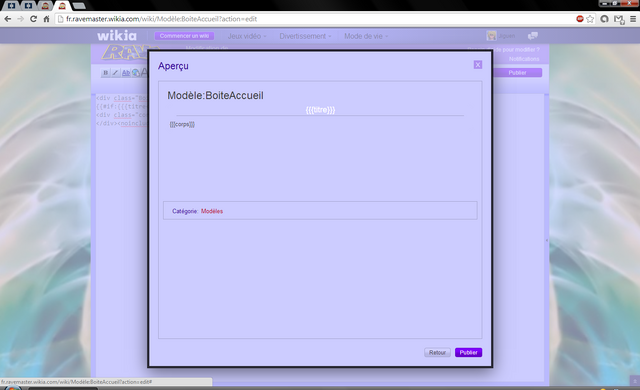This screenshot has width=640, height=390.
Task: Close the Aperçu preview dialog
Action: tap(478, 65)
